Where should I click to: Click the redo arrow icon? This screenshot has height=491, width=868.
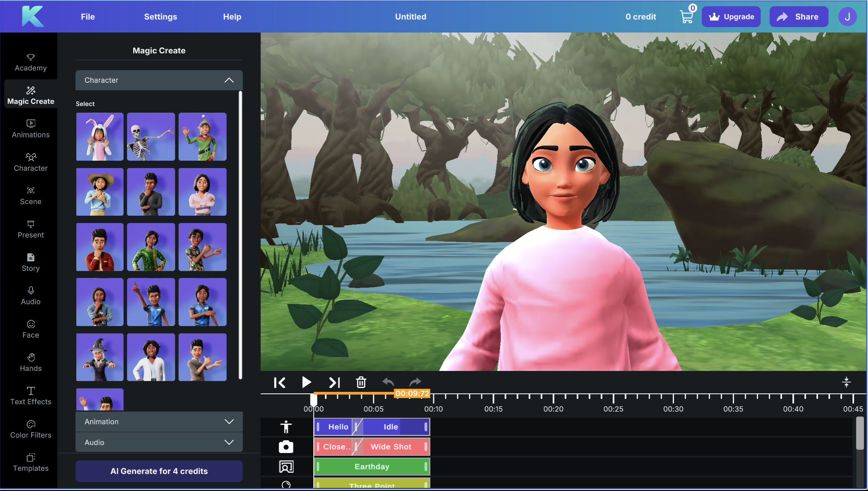click(415, 383)
